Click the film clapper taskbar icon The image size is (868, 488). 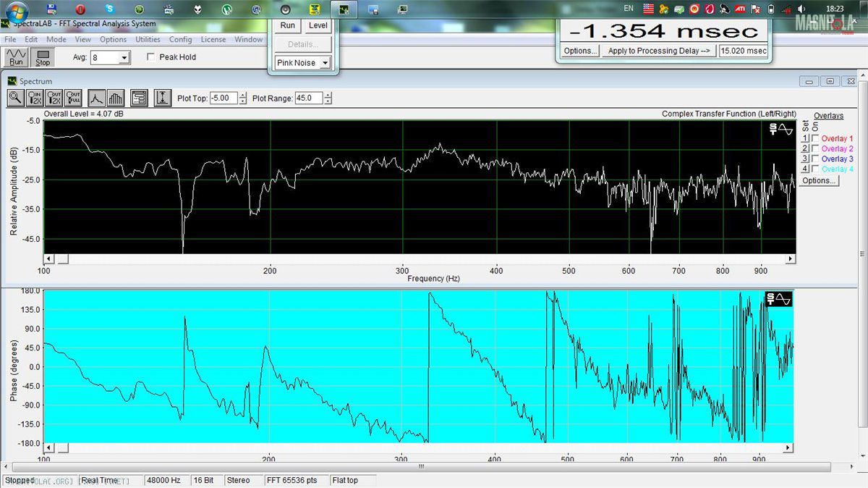tap(168, 9)
